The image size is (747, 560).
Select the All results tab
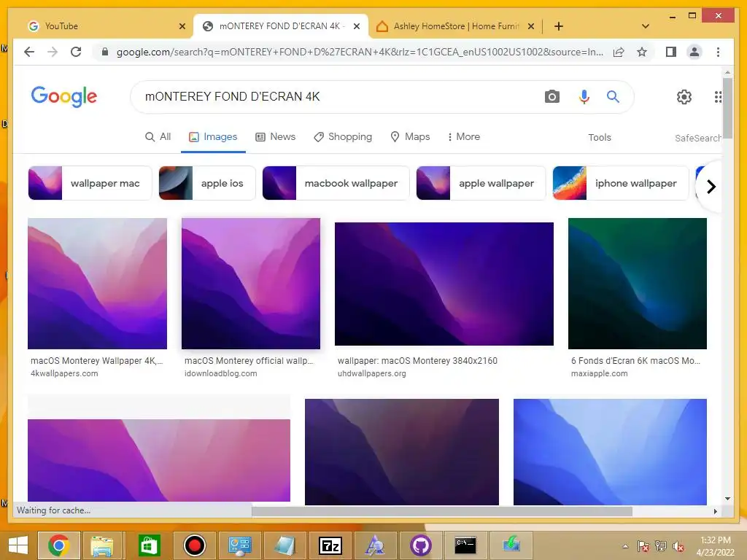click(158, 136)
